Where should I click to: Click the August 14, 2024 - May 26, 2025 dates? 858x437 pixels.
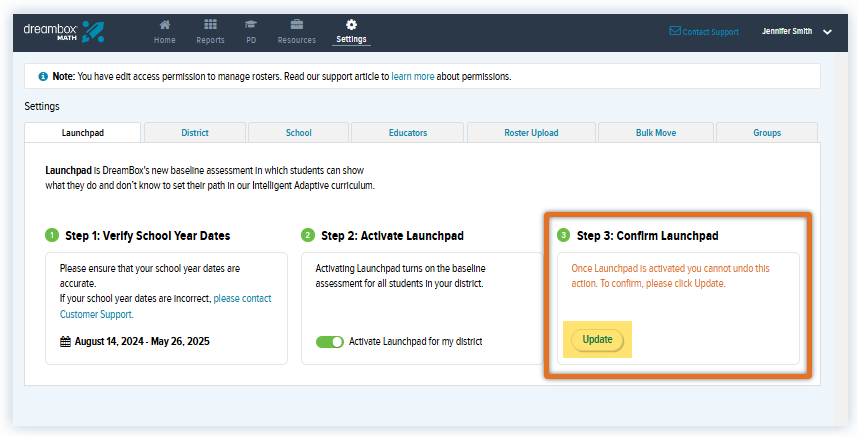point(142,342)
